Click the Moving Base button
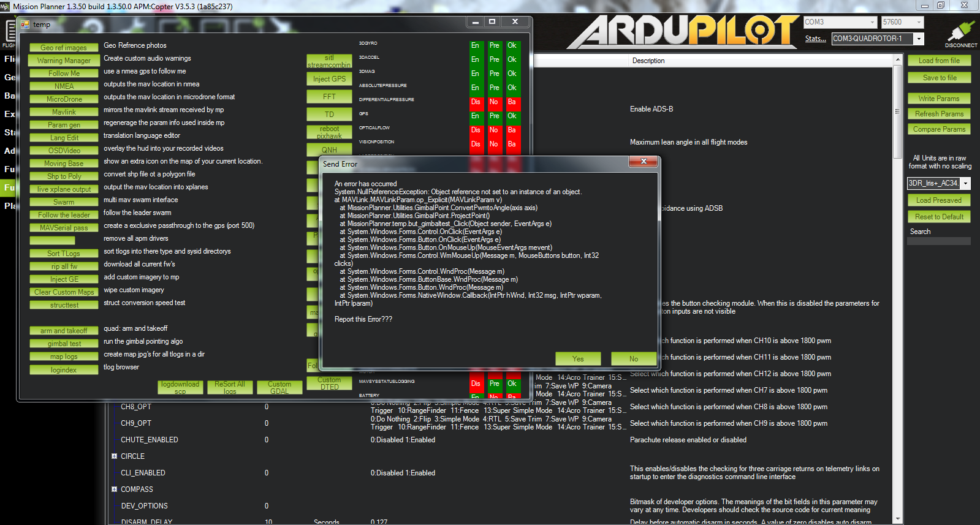The image size is (980, 525). (x=64, y=164)
